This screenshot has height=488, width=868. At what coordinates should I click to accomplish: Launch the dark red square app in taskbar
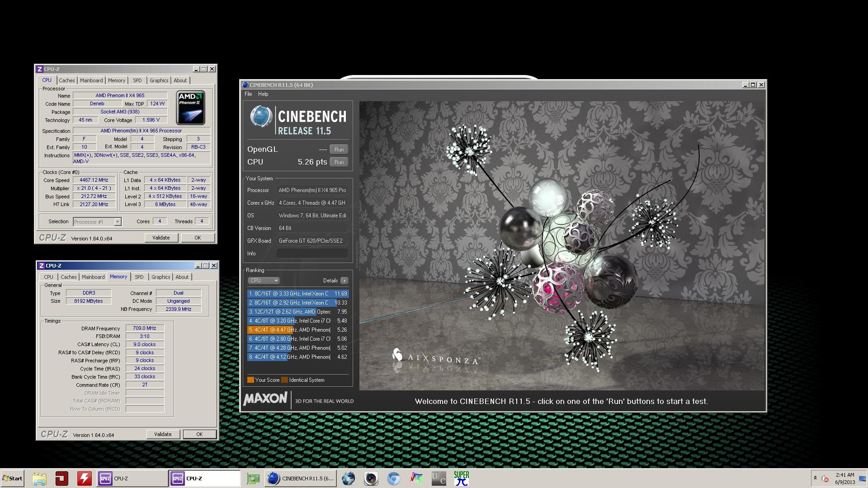pyautogui.click(x=62, y=479)
